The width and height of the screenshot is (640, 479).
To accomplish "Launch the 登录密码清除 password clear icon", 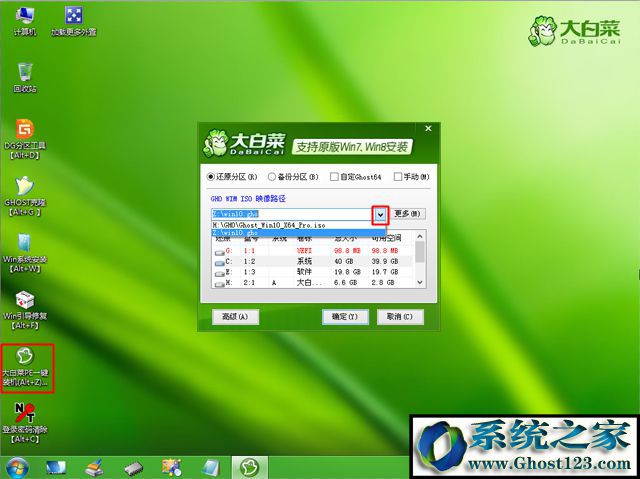I will 25,423.
